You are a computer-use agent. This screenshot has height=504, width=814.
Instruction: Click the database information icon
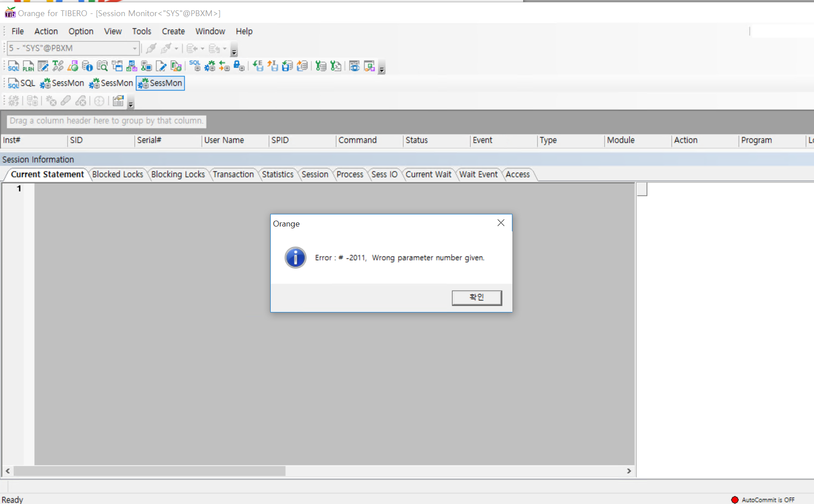coord(88,66)
